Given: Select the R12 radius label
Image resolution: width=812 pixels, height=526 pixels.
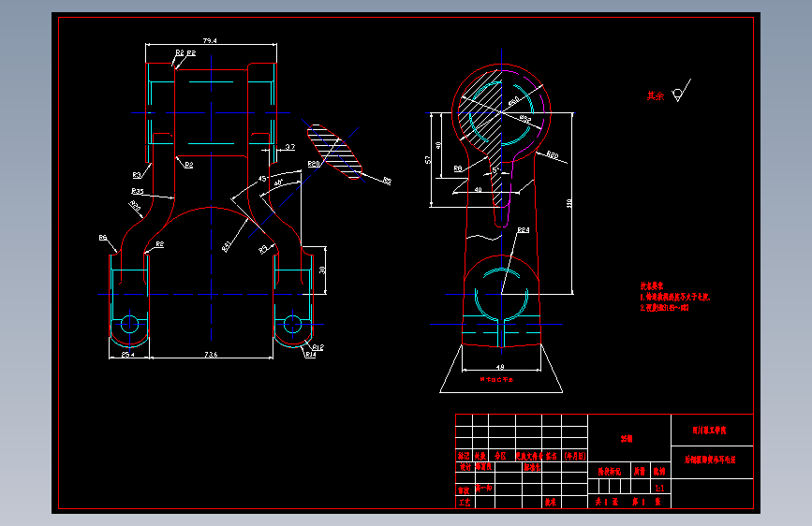Looking at the screenshot, I should point(318,347).
